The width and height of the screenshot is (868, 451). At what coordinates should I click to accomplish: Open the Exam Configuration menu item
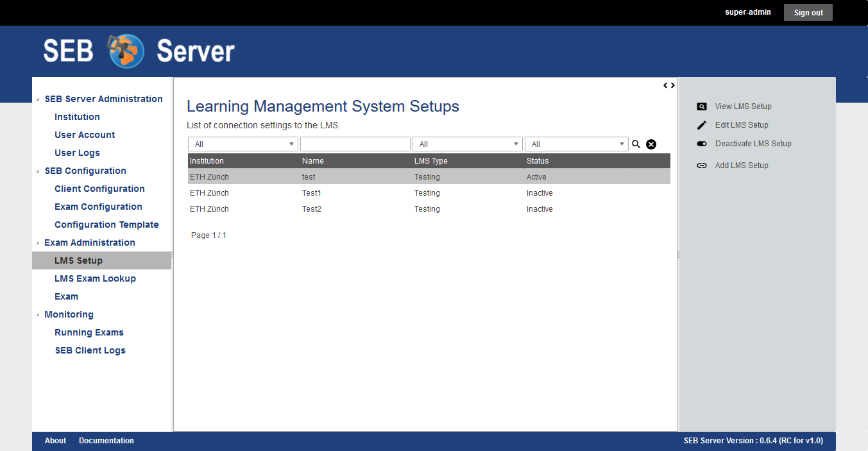(98, 207)
